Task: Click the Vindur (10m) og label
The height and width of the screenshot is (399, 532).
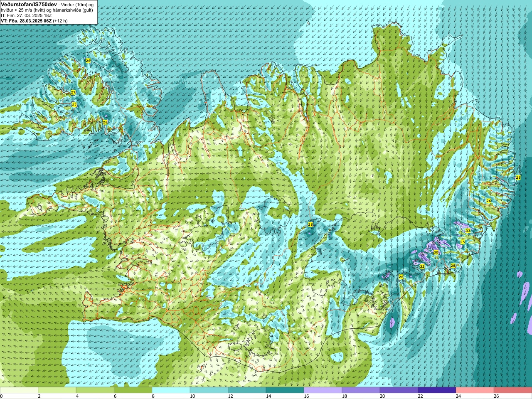Action: [x=77, y=4]
